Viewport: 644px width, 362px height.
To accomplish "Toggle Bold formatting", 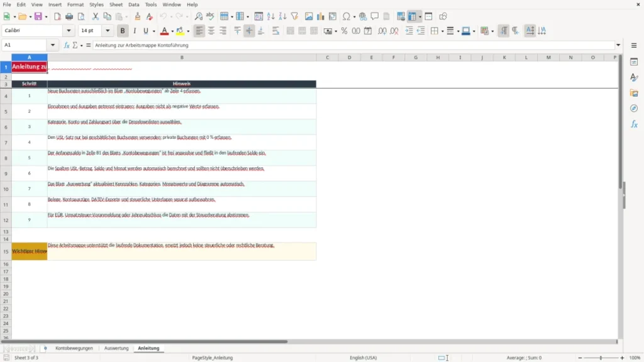I will click(123, 31).
